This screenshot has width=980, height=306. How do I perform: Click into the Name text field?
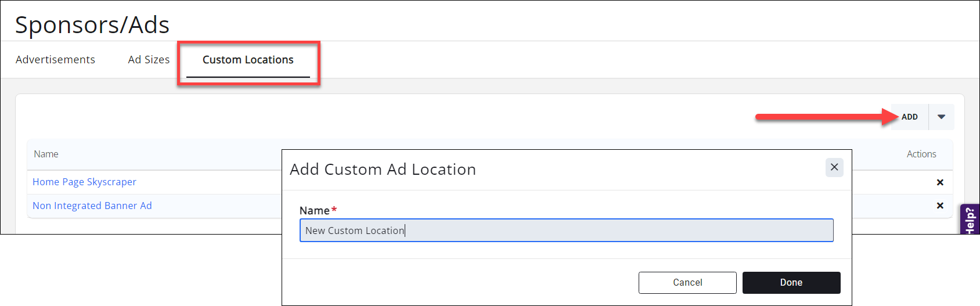[x=566, y=231]
